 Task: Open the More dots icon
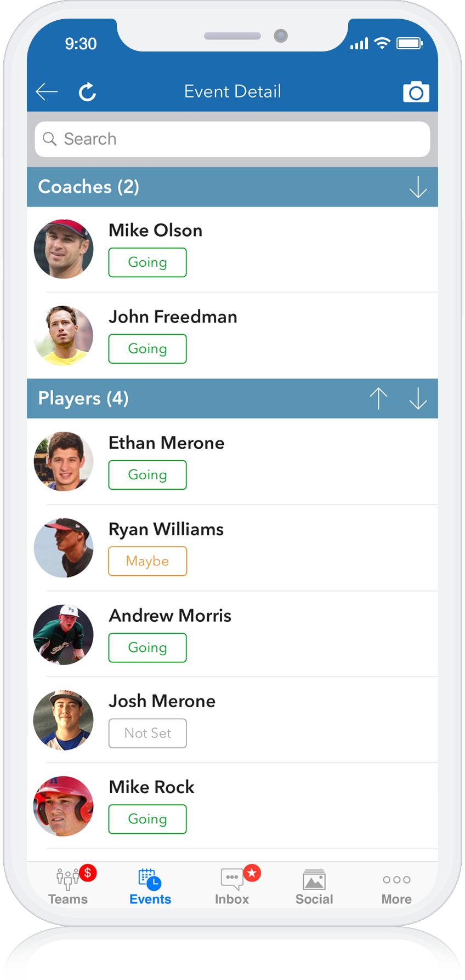click(396, 880)
